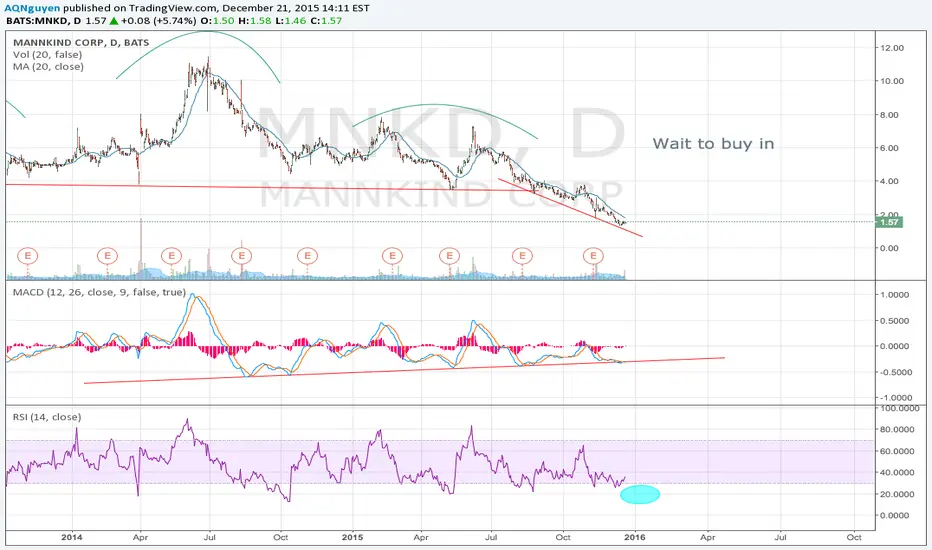932x550 pixels.
Task: Click the E marker between Oct 2015 and 2016
Action: 593,256
